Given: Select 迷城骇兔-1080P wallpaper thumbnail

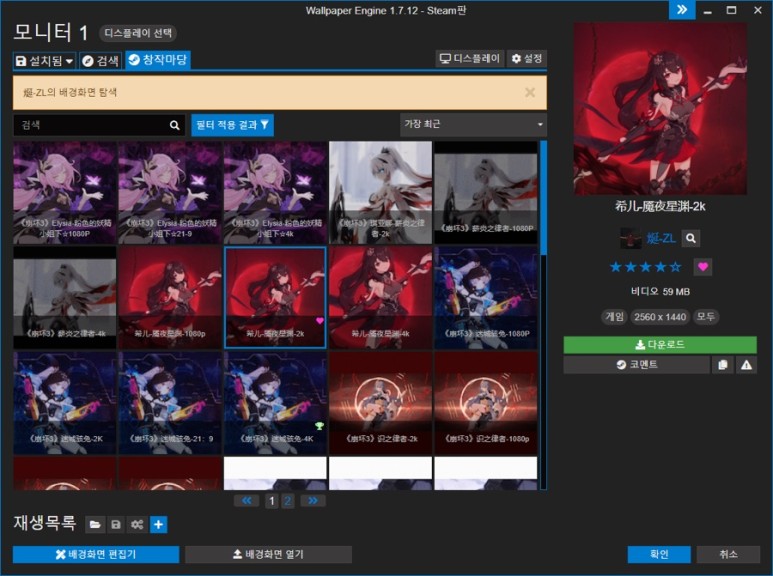Looking at the screenshot, I should [x=486, y=298].
